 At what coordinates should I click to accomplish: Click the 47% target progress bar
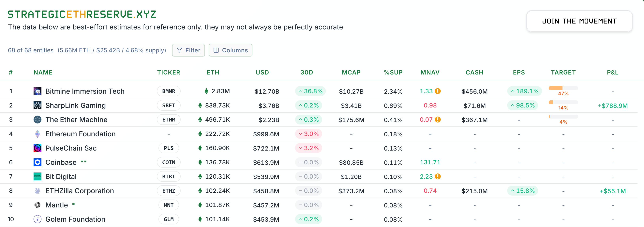pyautogui.click(x=563, y=88)
